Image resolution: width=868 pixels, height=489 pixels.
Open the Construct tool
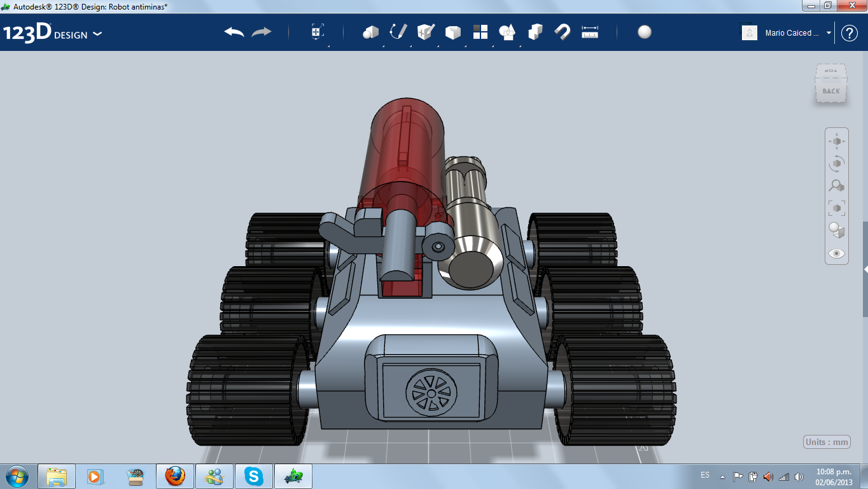coord(426,32)
